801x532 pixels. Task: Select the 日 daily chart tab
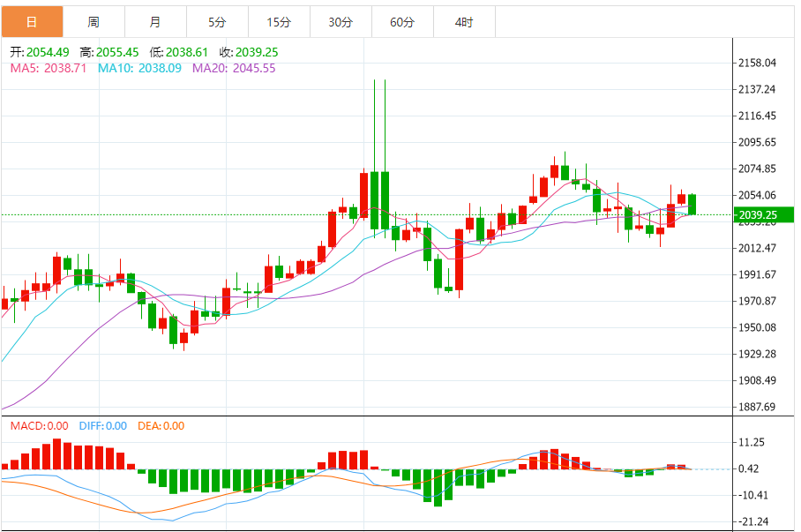point(32,22)
